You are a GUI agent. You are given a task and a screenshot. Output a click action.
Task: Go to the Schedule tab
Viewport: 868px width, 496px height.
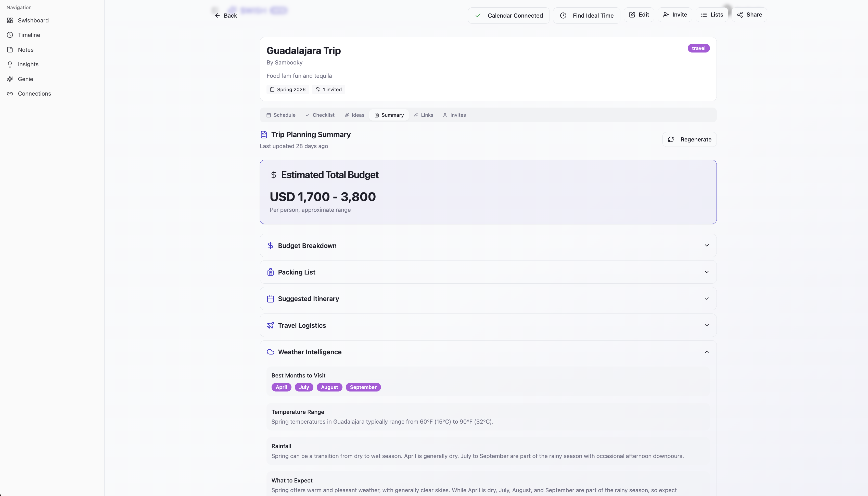point(281,115)
